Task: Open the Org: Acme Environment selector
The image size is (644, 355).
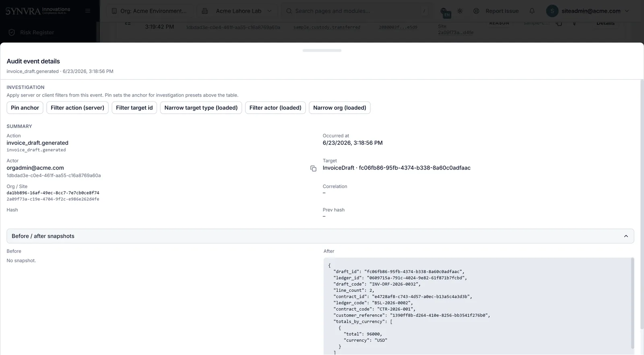Action: 150,11
